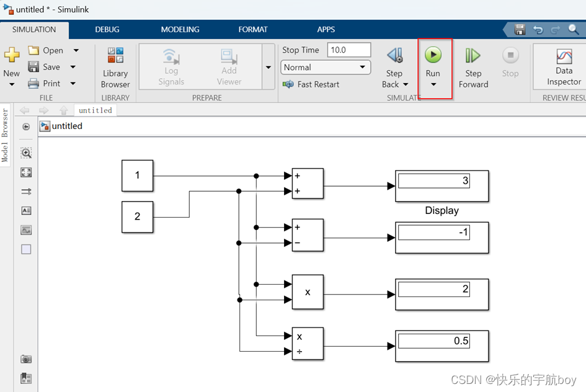Expand the Open dropdown arrow
The width and height of the screenshot is (586, 392).
pyautogui.click(x=75, y=50)
